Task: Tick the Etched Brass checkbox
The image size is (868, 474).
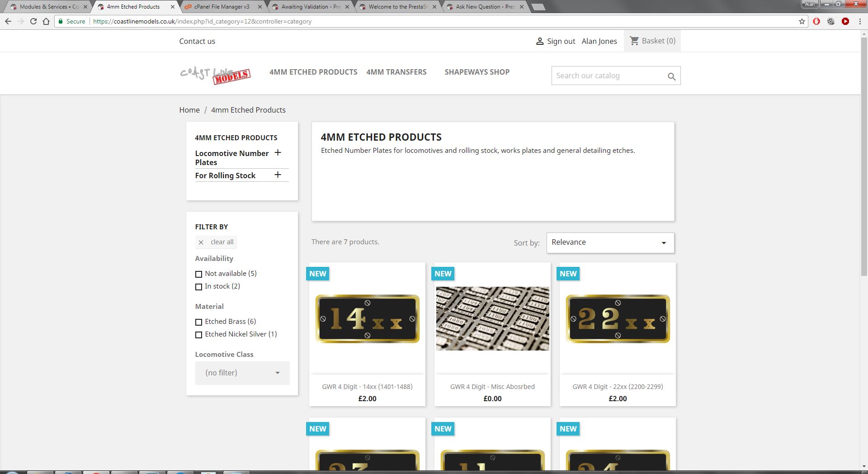Action: 198,322
